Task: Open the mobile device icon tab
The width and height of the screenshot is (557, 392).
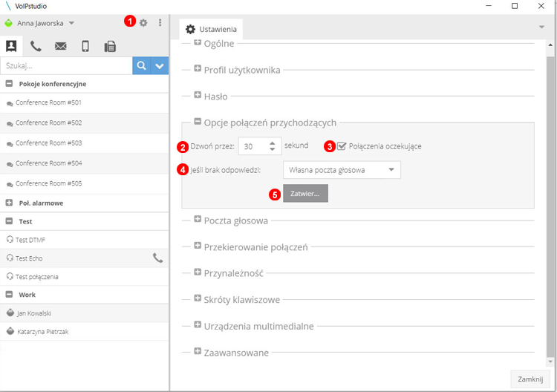Action: click(x=85, y=46)
